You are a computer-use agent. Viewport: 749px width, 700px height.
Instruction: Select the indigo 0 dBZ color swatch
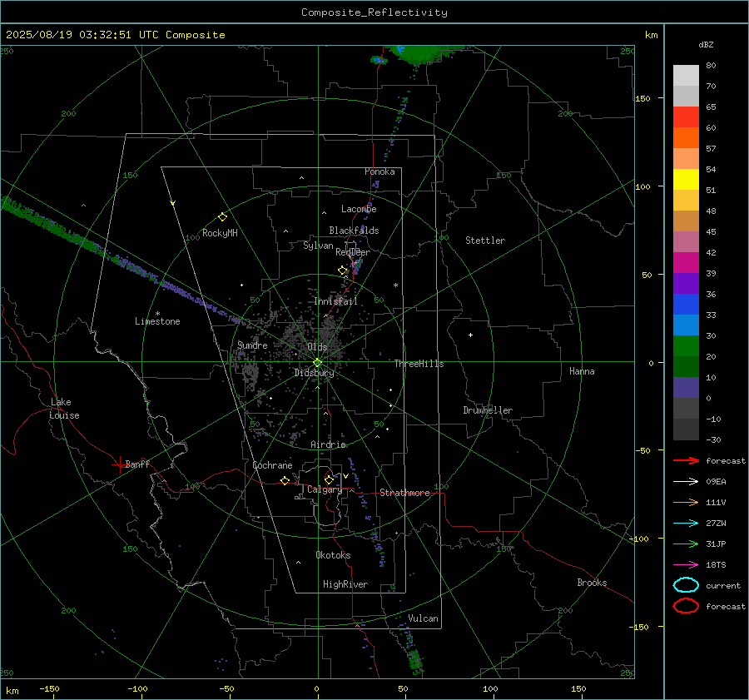pos(686,388)
